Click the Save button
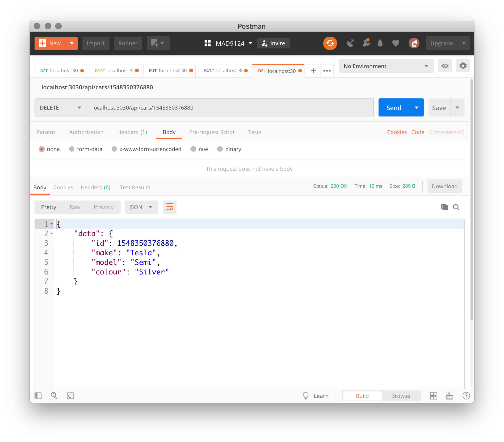Screen dimensions: 504x442 tap(439, 107)
